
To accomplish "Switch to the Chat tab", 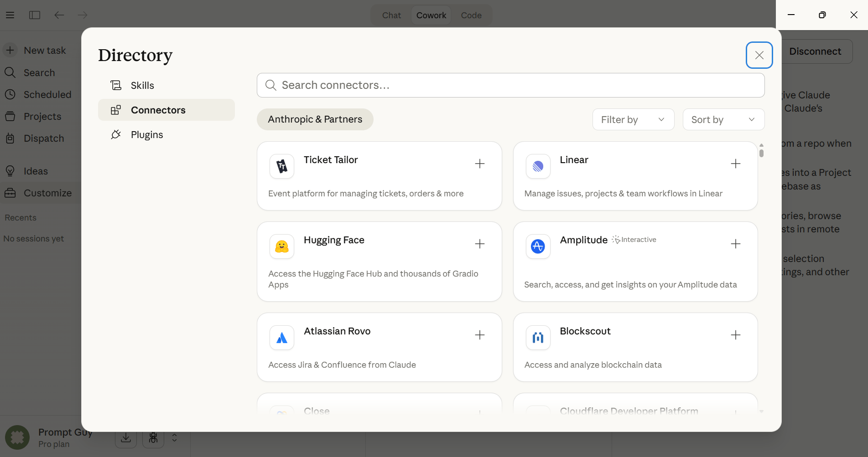I will point(391,15).
